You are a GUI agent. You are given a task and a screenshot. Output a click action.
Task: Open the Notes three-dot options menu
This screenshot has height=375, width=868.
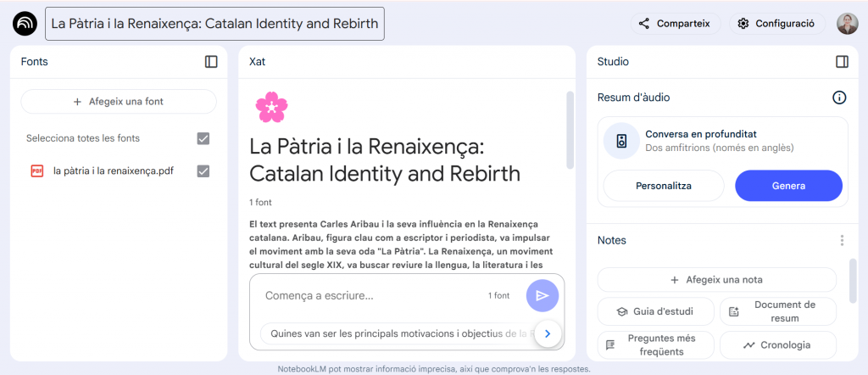click(x=842, y=241)
